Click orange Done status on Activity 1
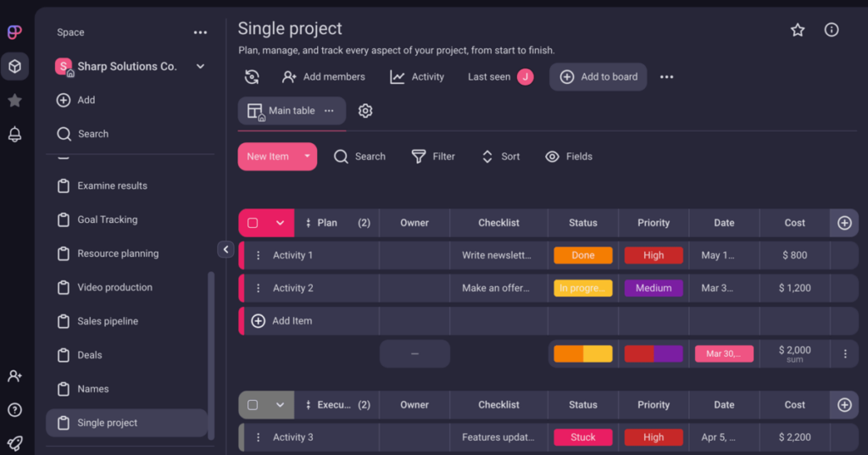 [x=582, y=255]
